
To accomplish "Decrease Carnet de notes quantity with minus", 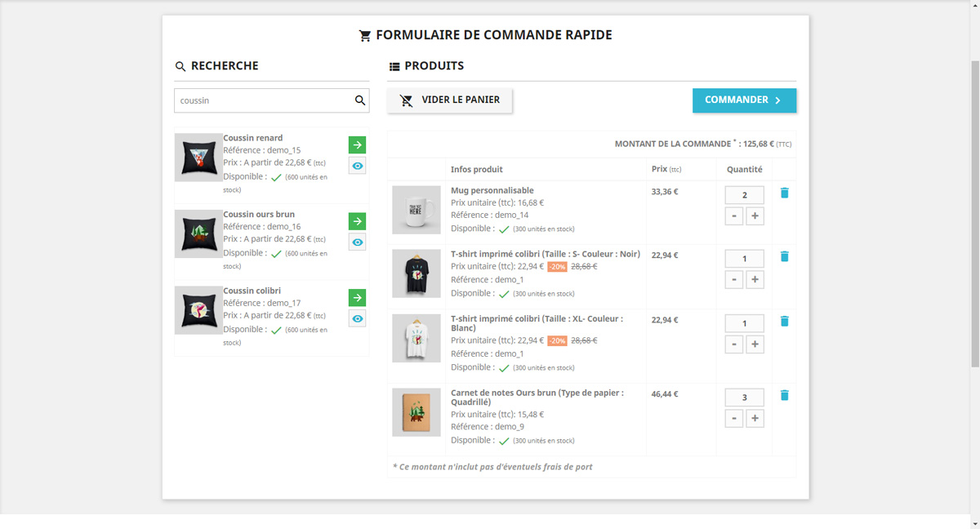I will coord(734,419).
